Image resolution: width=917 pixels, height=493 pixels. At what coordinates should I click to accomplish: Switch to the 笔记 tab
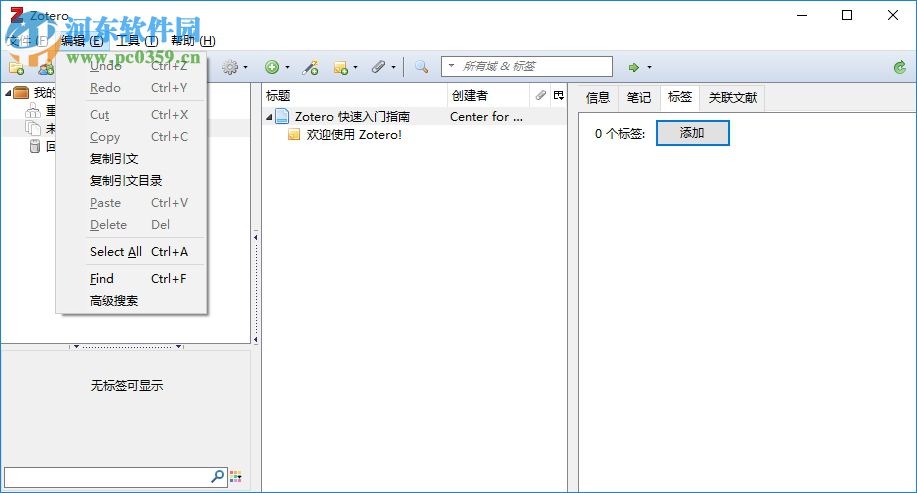click(x=639, y=98)
